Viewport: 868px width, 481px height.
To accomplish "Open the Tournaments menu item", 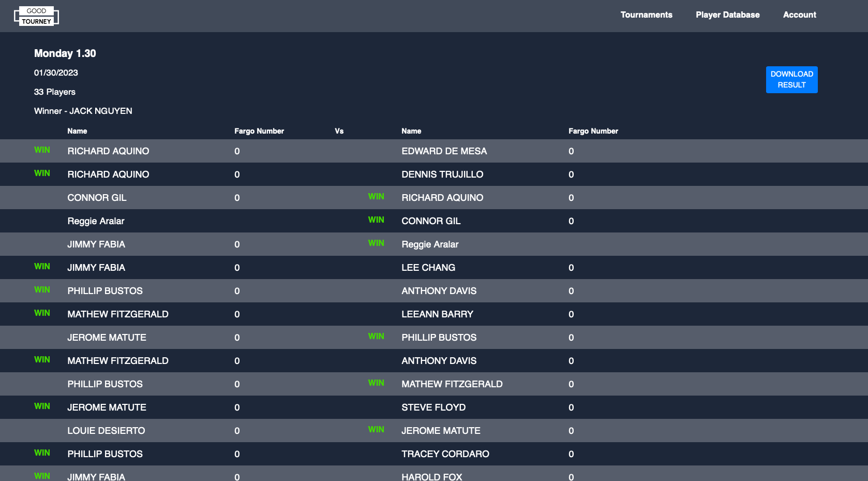I will [646, 15].
